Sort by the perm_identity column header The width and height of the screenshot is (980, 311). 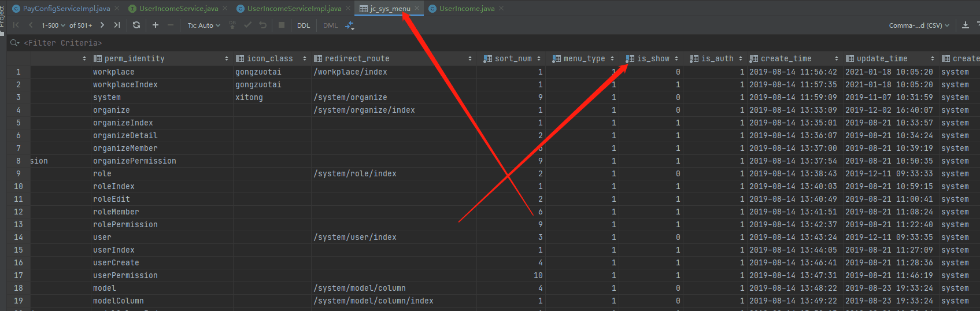point(134,58)
